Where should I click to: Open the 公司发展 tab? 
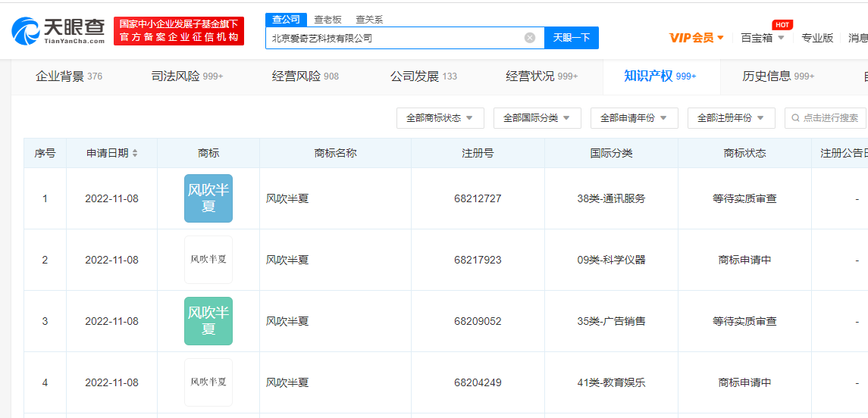click(424, 76)
